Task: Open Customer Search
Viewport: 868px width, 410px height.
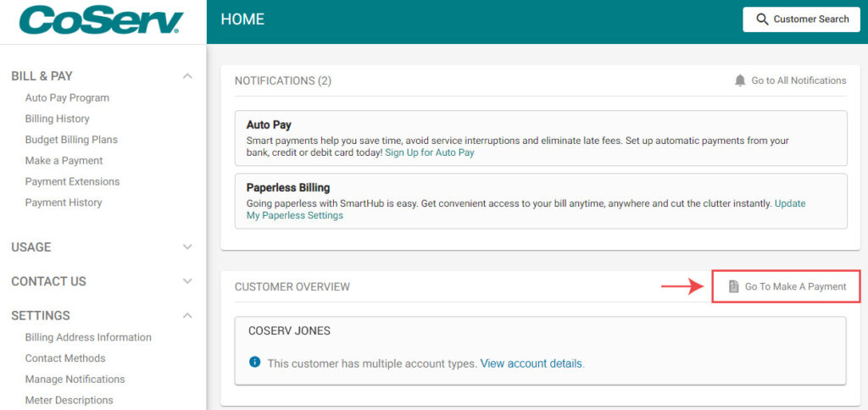Action: tap(802, 19)
